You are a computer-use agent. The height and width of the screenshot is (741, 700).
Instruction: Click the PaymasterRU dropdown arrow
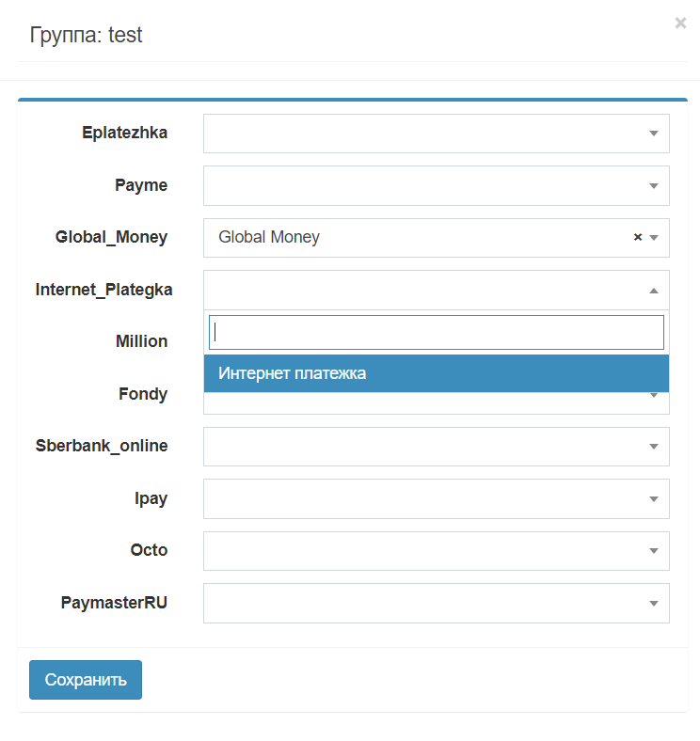[654, 604]
